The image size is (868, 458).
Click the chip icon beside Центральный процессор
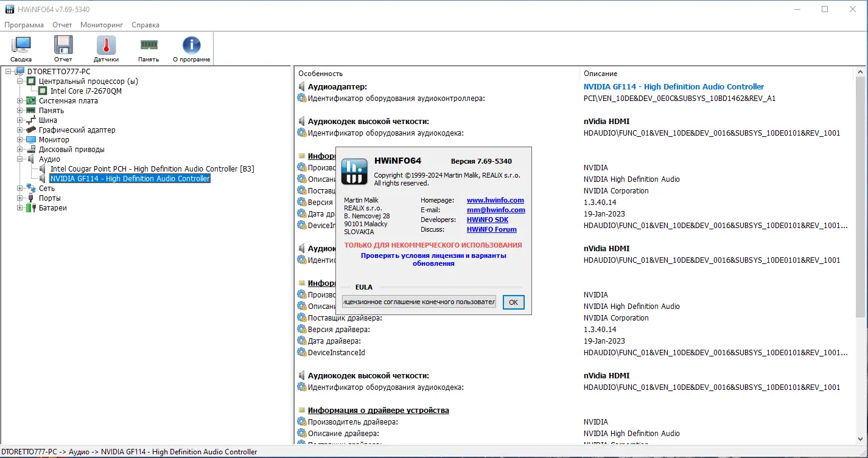tap(31, 82)
